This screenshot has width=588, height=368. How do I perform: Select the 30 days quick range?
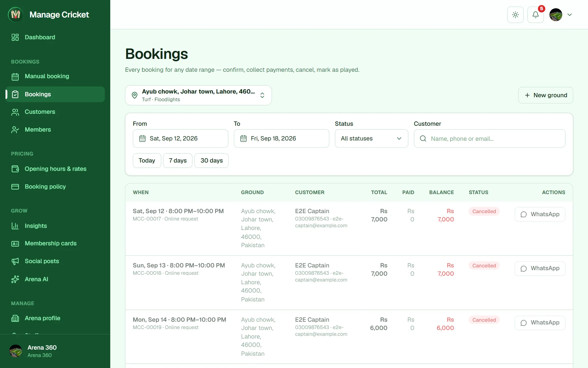[212, 161]
